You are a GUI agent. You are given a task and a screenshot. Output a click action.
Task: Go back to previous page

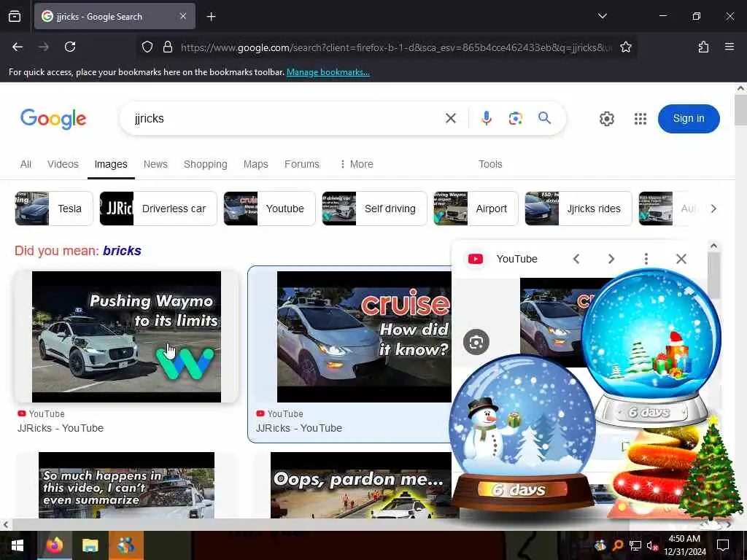tap(18, 47)
